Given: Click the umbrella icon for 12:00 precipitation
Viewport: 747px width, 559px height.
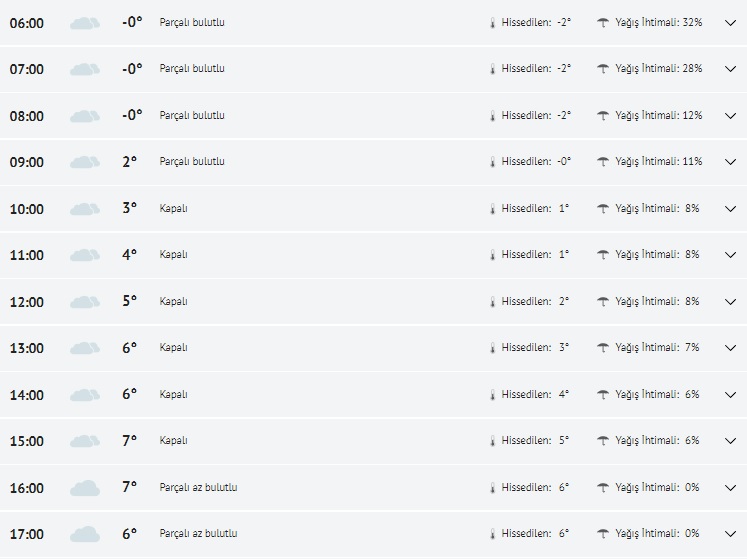Looking at the screenshot, I should pos(603,301).
